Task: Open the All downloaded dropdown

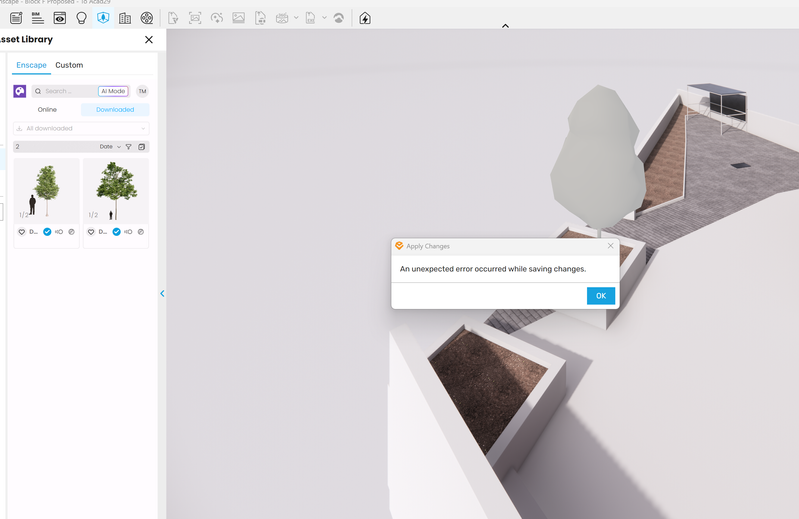Action: point(81,128)
